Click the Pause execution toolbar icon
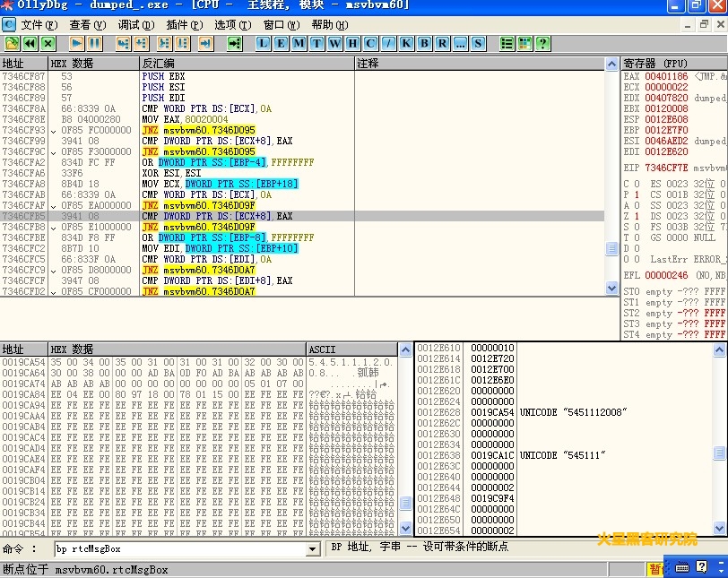 coord(95,43)
